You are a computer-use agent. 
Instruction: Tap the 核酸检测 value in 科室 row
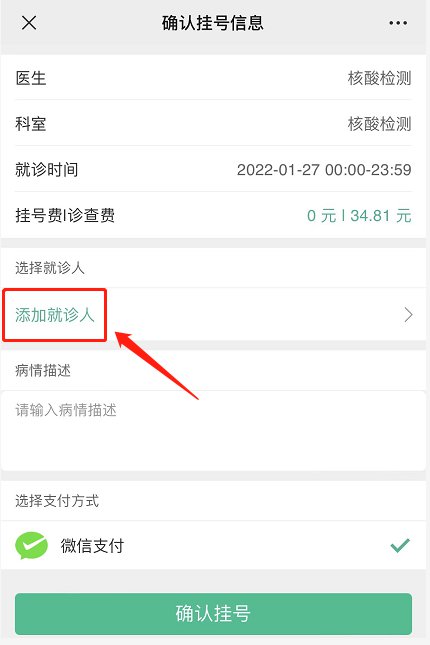coord(379,124)
